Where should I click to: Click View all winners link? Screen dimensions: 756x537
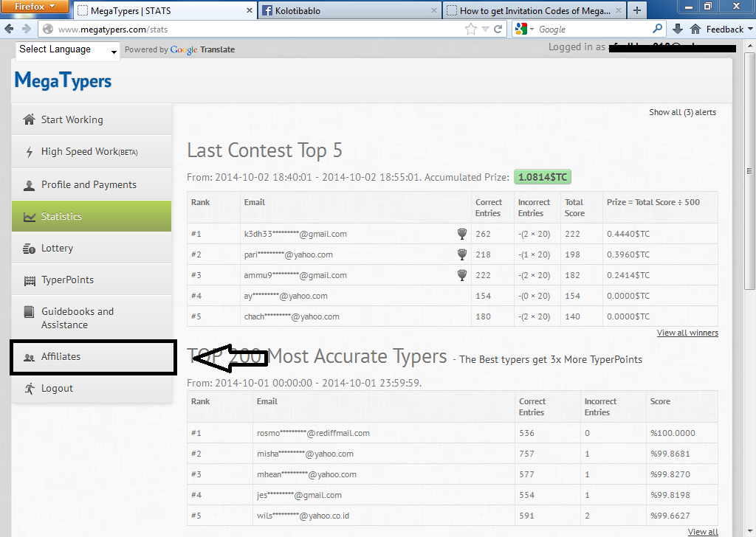point(687,333)
